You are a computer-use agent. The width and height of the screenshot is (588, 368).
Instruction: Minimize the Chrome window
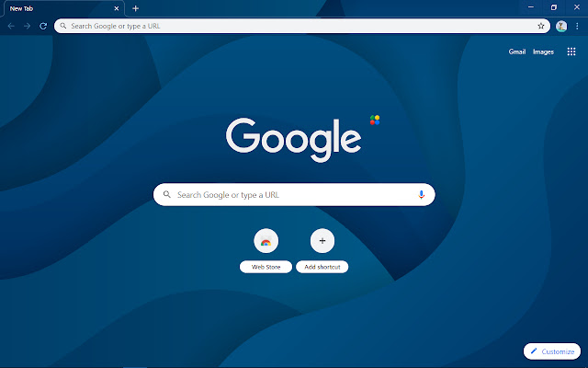(531, 7)
